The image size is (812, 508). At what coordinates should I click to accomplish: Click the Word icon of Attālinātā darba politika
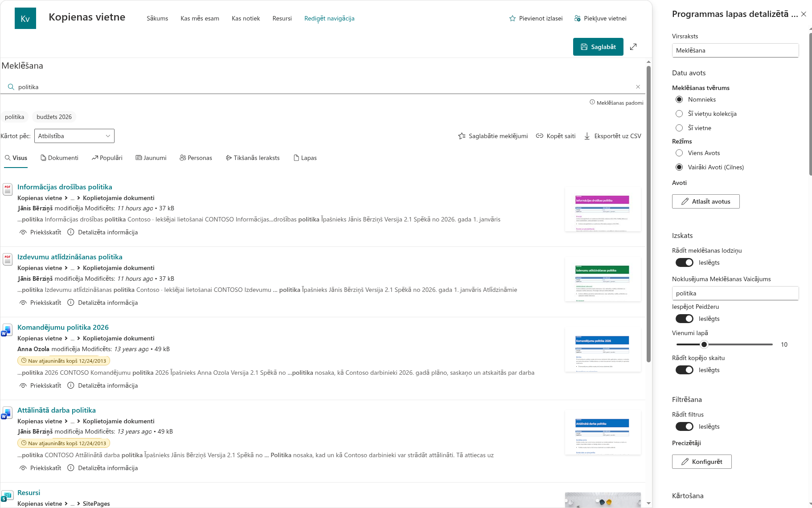[x=7, y=413]
